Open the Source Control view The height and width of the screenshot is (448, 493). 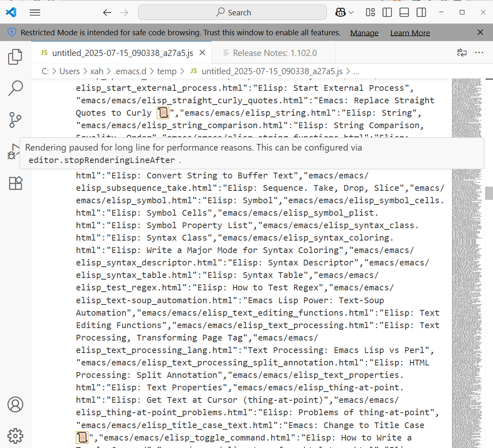click(x=15, y=120)
